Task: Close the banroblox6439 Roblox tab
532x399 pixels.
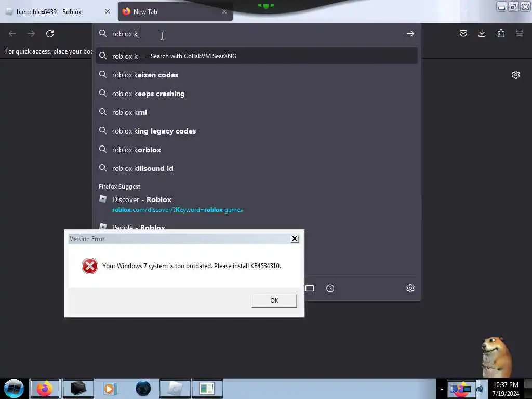Action: 108,12
